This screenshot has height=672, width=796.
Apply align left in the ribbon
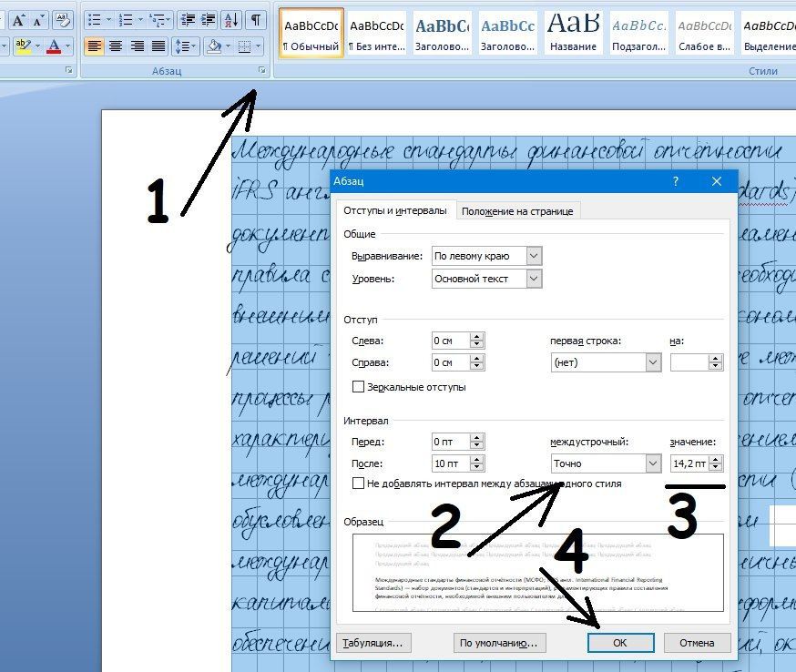tap(94, 46)
